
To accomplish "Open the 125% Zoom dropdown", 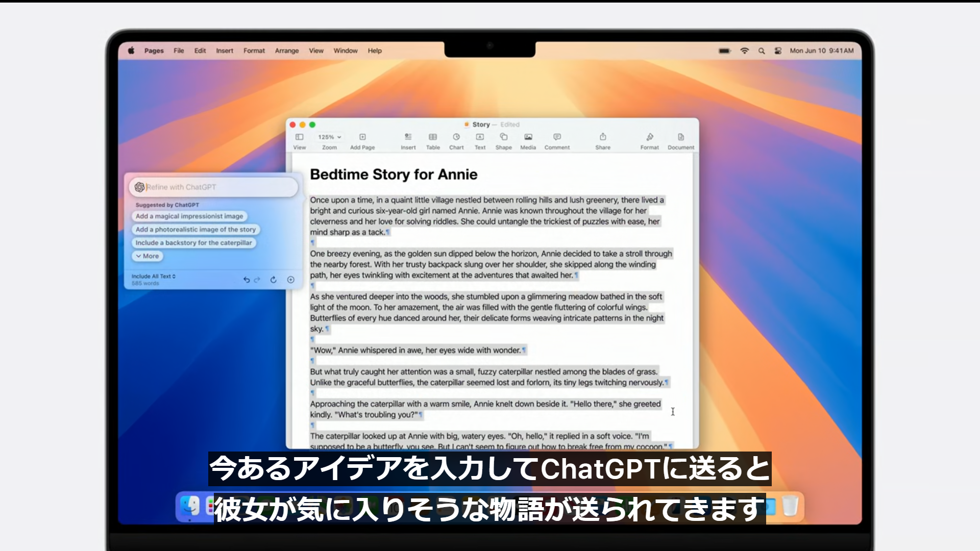I will 329,137.
